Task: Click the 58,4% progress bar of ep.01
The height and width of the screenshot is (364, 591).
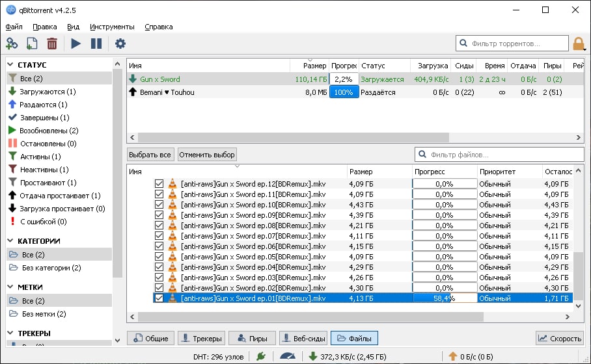Action: click(445, 298)
